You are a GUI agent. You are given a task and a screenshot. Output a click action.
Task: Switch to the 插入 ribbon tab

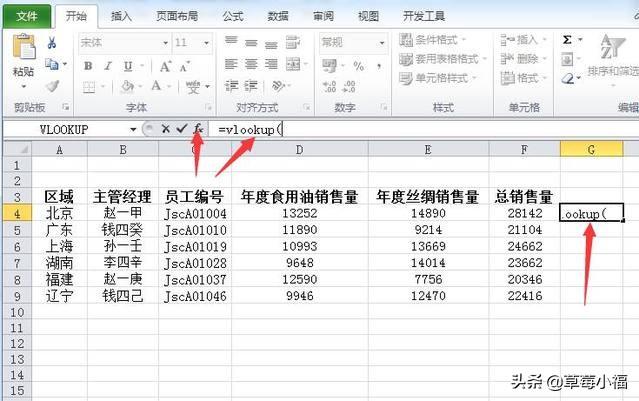[121, 16]
